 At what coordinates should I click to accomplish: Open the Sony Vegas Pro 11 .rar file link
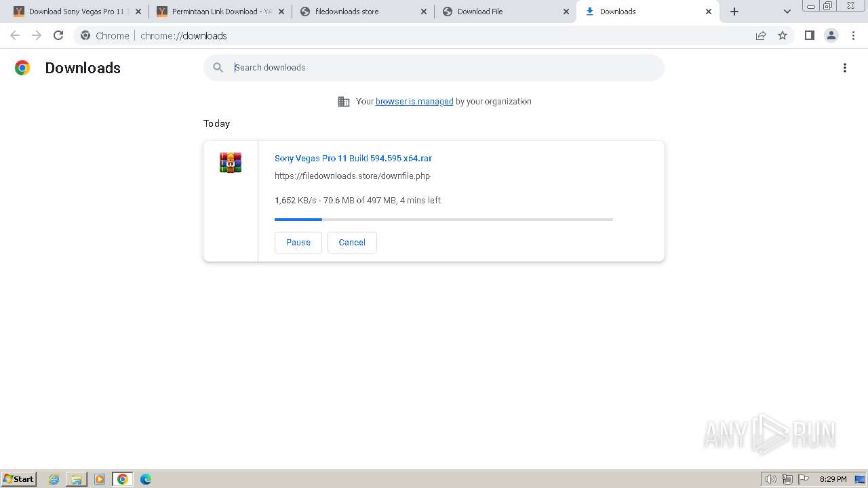(x=353, y=159)
